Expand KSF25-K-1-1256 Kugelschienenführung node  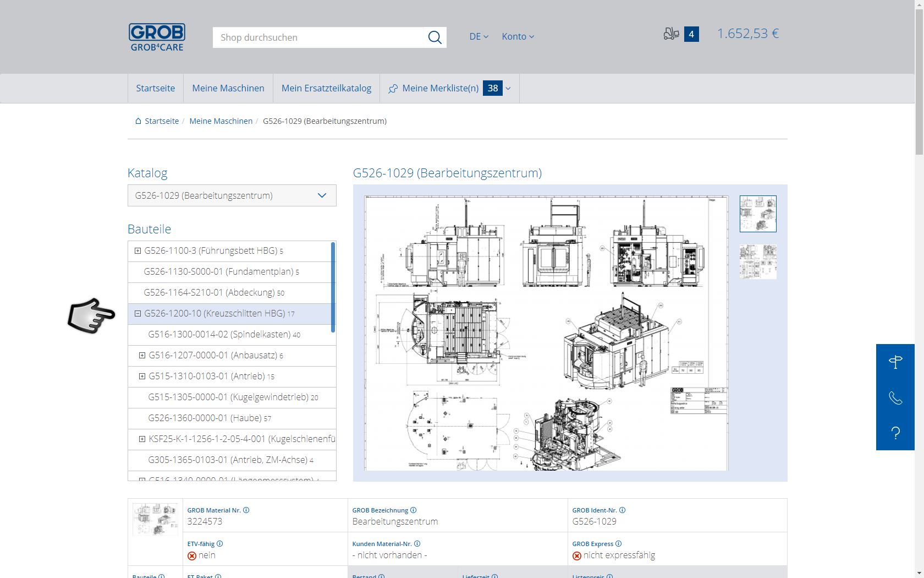click(142, 439)
